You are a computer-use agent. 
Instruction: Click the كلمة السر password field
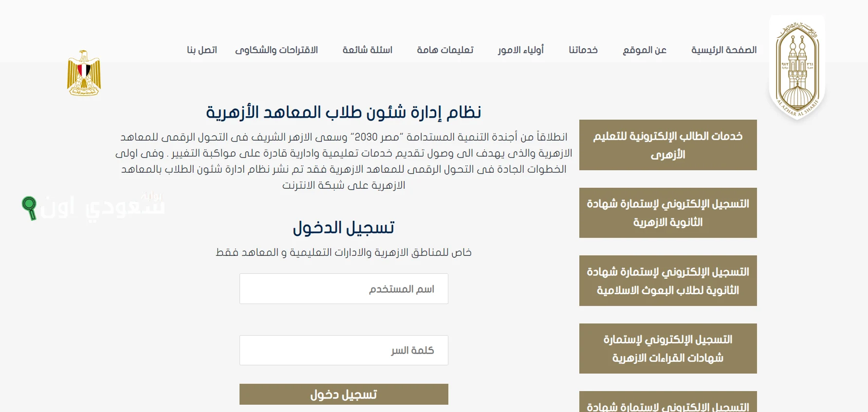(x=344, y=350)
